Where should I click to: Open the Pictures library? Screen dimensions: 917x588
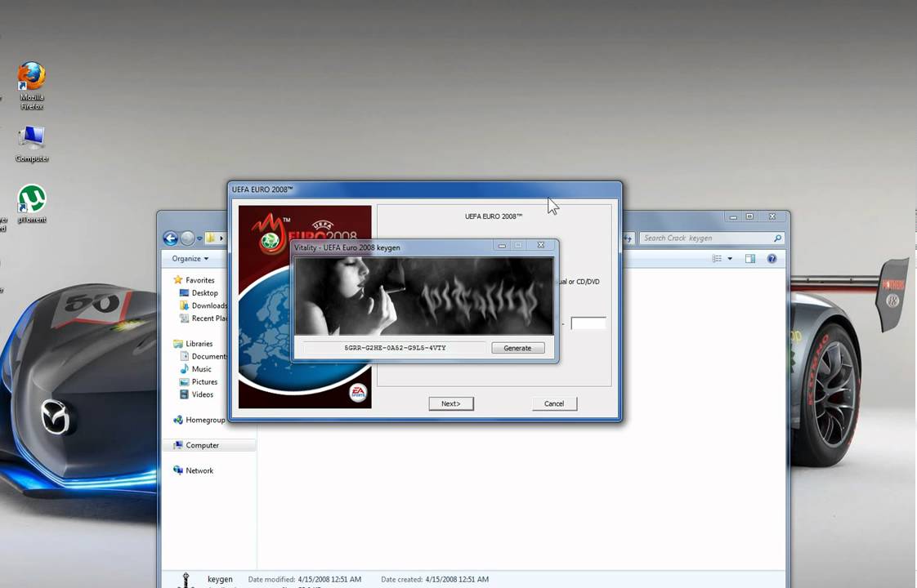pyautogui.click(x=199, y=382)
